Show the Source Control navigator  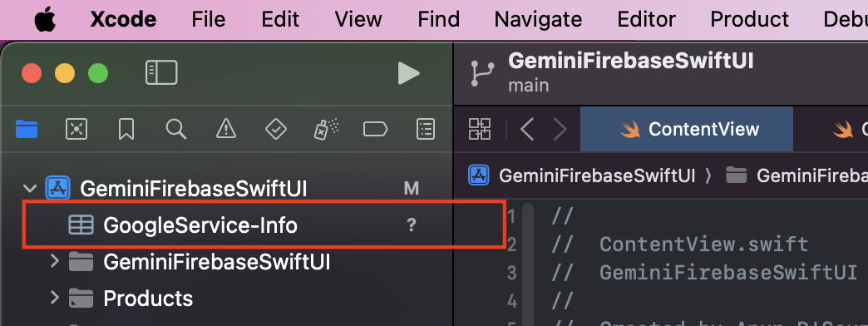pos(76,130)
